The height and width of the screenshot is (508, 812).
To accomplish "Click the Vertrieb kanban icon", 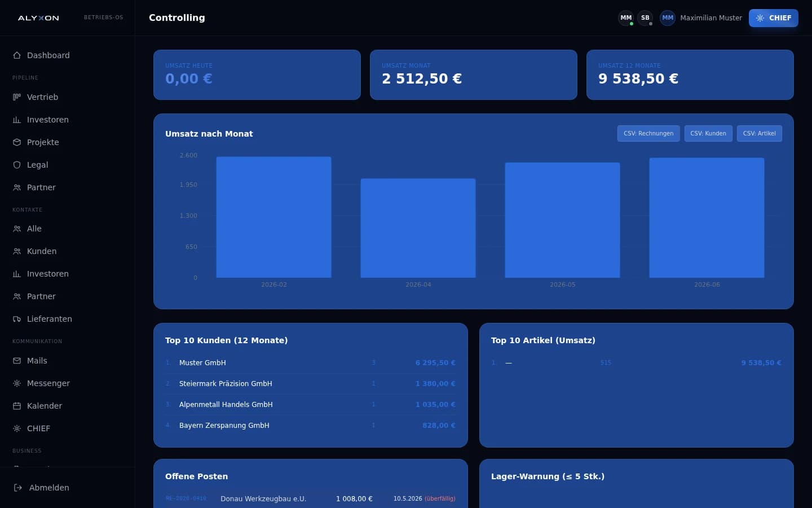I will 17,97.
